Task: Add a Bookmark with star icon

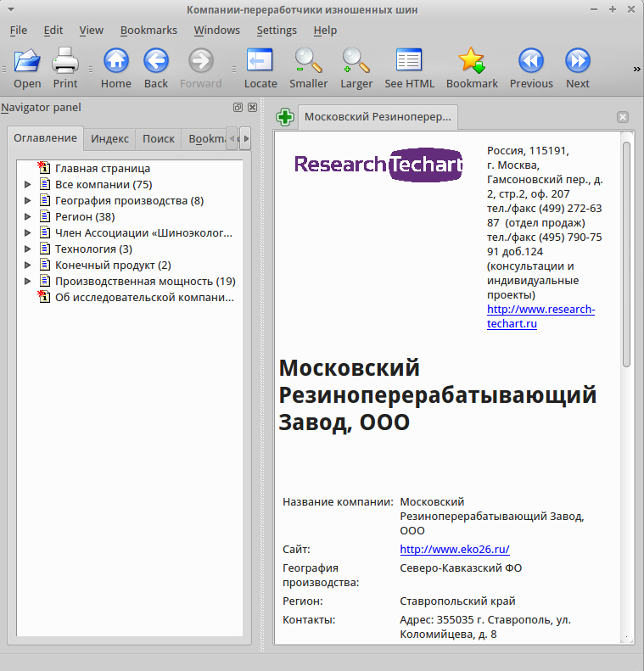Action: [x=472, y=68]
